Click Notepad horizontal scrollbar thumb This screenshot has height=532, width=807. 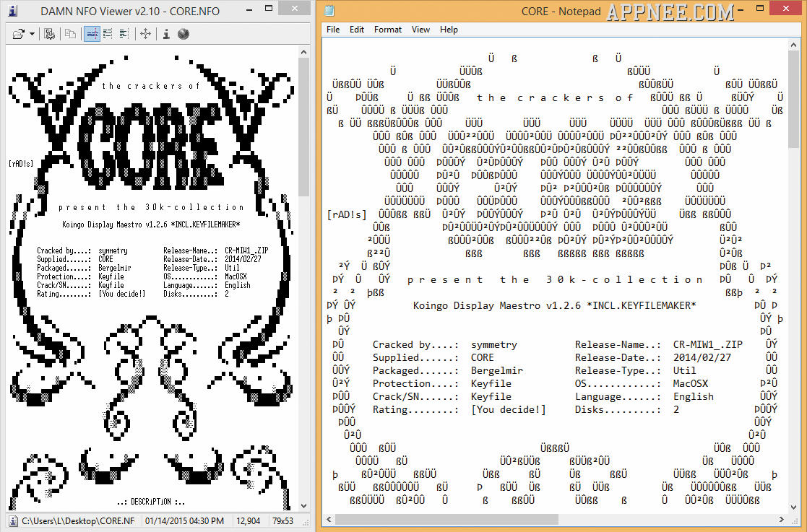(x=446, y=519)
